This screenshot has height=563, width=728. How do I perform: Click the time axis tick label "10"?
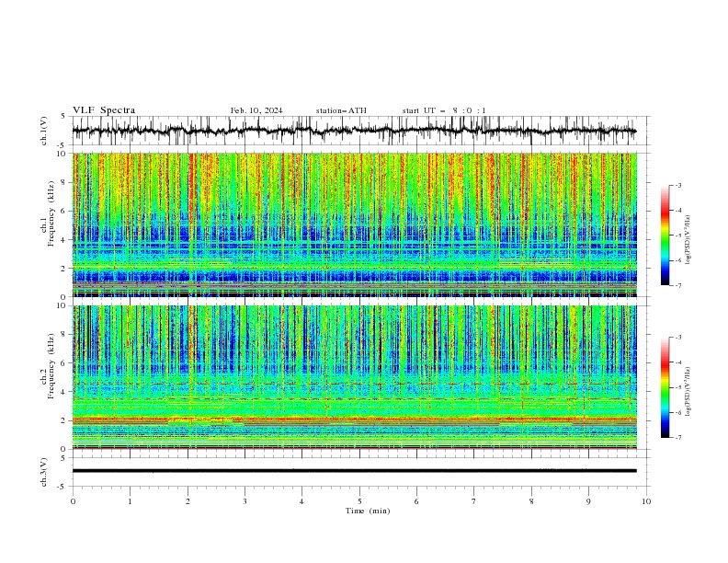point(646,501)
